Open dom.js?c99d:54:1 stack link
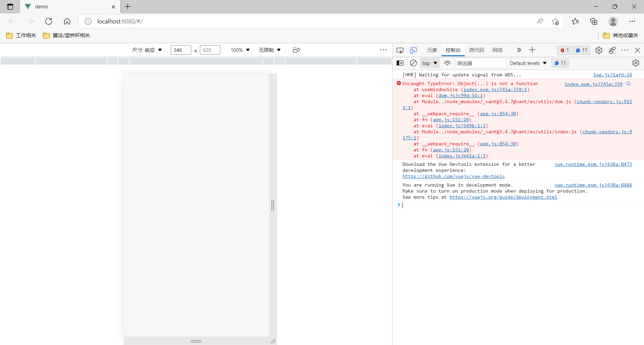This screenshot has width=644, height=345. [461, 96]
